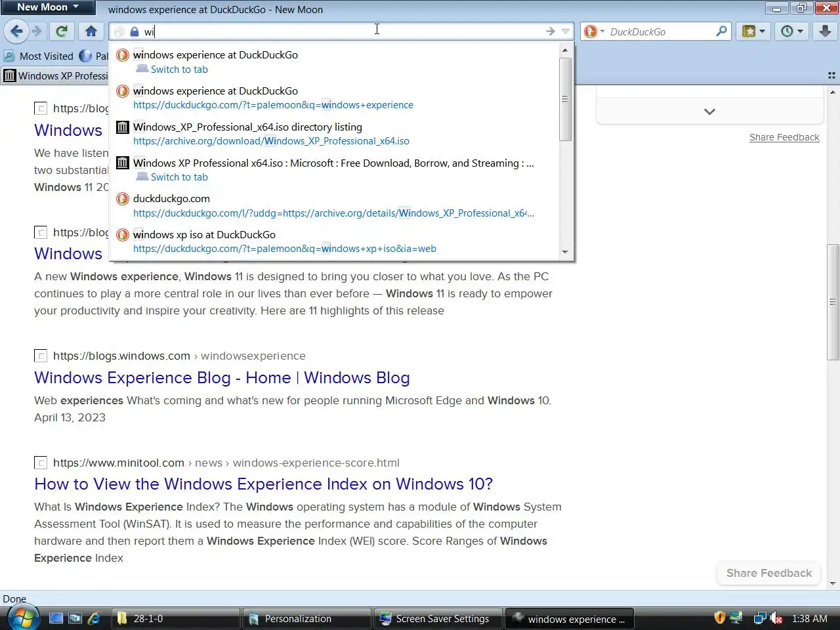Viewport: 840px width, 630px height.
Task: Click the muted volume tray icon
Action: pyautogui.click(x=776, y=618)
